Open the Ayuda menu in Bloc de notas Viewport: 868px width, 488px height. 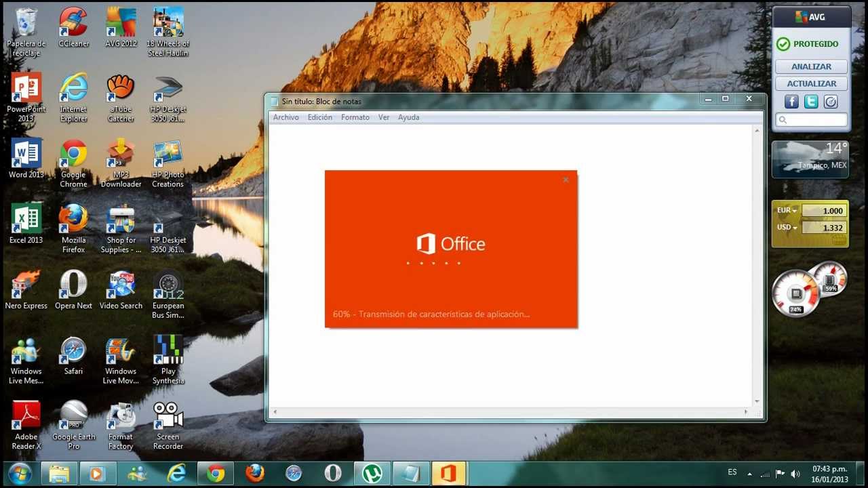click(408, 117)
